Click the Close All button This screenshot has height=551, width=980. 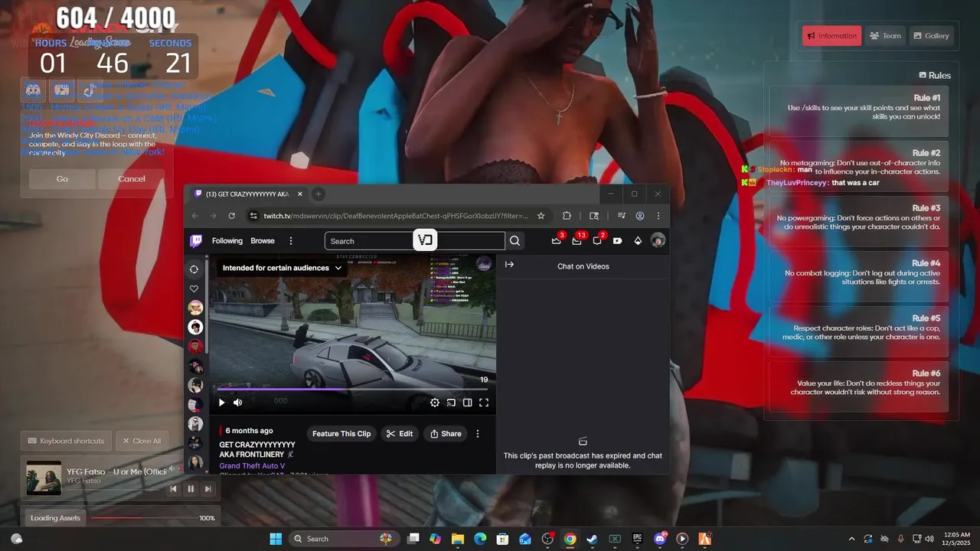(142, 441)
